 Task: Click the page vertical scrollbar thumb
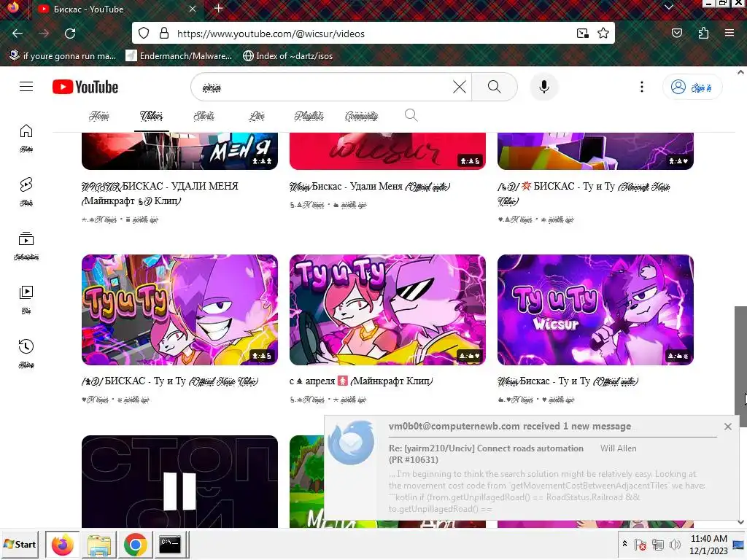click(x=740, y=366)
